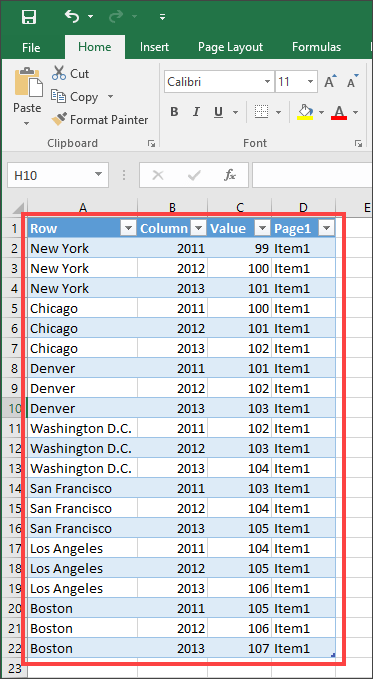Select row 23 header

tap(14, 669)
